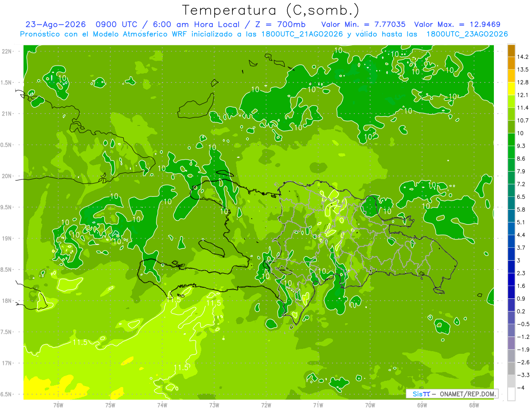The width and height of the screenshot is (532, 411).
Task: Click the '73W' longitude axis label
Action: [x=214, y=405]
